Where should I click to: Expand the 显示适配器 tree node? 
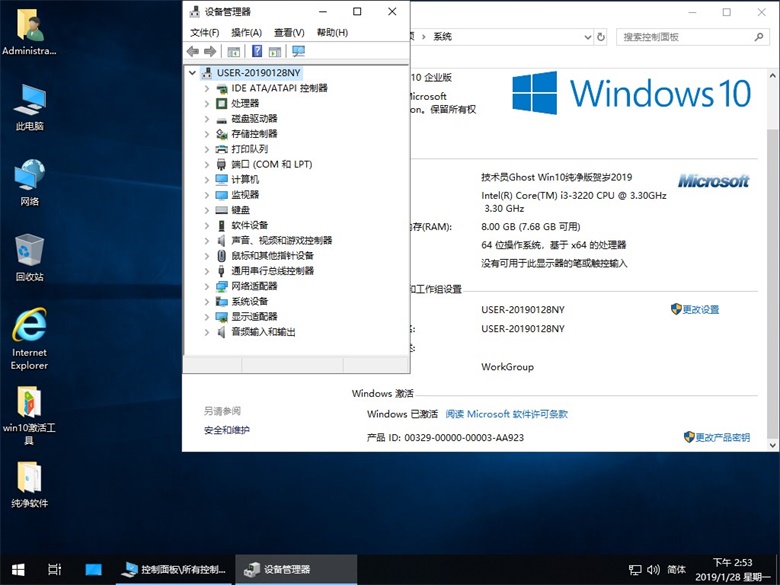click(x=207, y=316)
